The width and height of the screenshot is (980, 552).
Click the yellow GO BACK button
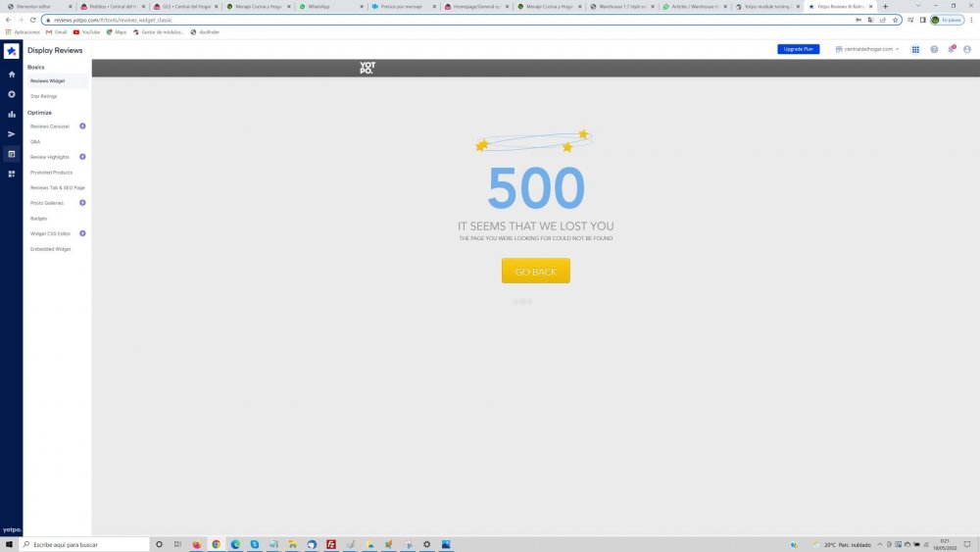click(536, 271)
